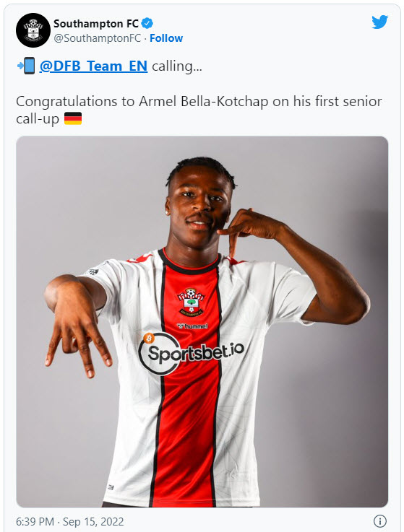Click the congratulations tweet text
404x532 pixels.
tap(199, 110)
